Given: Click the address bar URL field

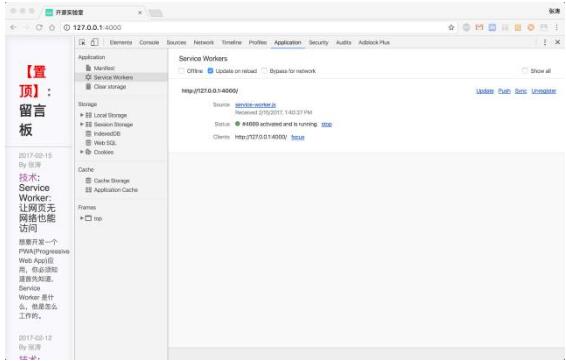Looking at the screenshot, I should pos(253,27).
